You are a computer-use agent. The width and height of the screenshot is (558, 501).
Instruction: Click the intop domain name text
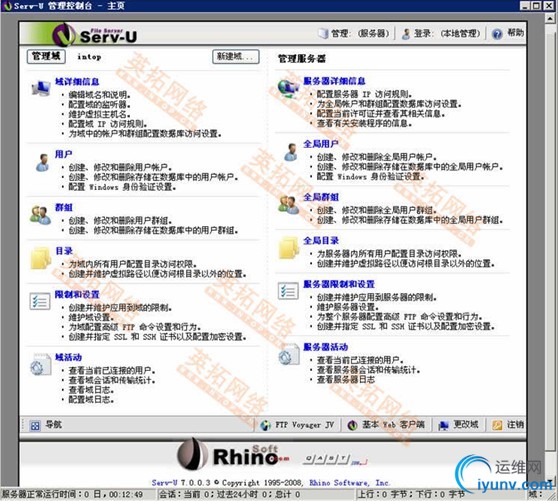(x=89, y=57)
